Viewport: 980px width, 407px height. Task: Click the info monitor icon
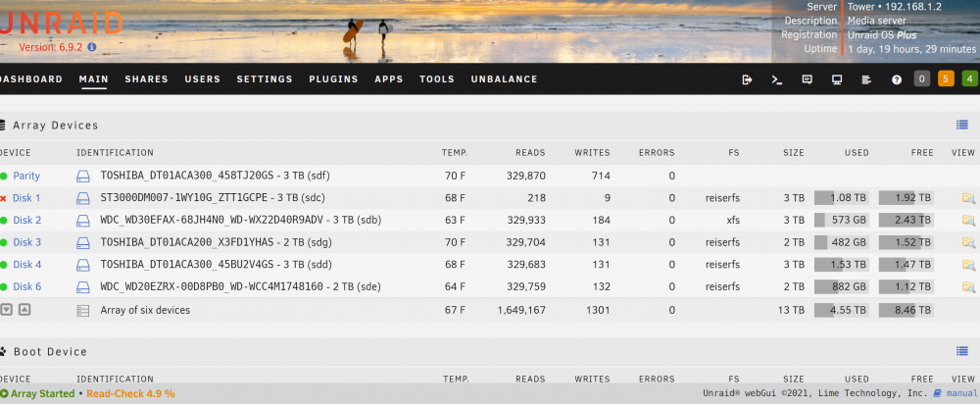(837, 79)
